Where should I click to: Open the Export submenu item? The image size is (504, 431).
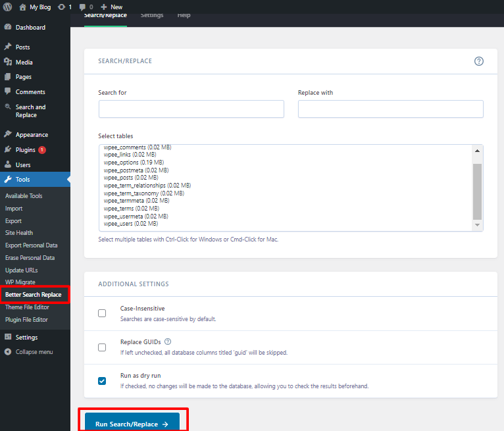(14, 221)
